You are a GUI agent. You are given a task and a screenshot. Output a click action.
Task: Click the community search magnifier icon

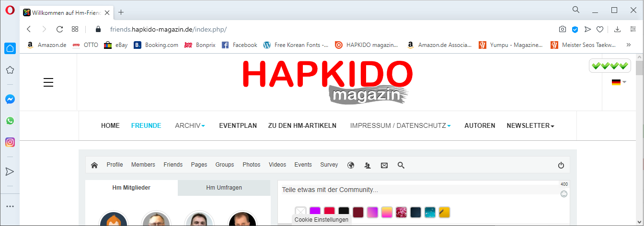tap(401, 165)
